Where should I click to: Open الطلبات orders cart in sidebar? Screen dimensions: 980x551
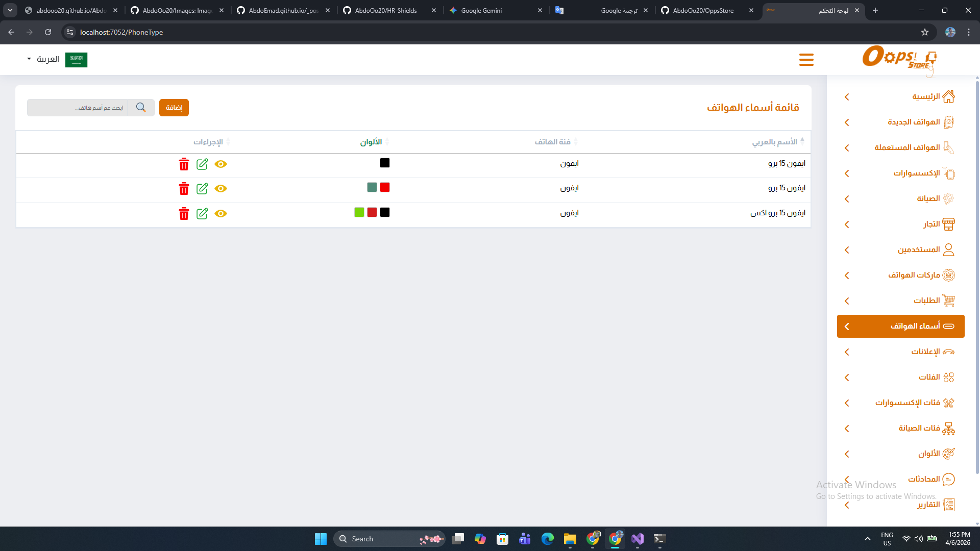click(x=926, y=300)
